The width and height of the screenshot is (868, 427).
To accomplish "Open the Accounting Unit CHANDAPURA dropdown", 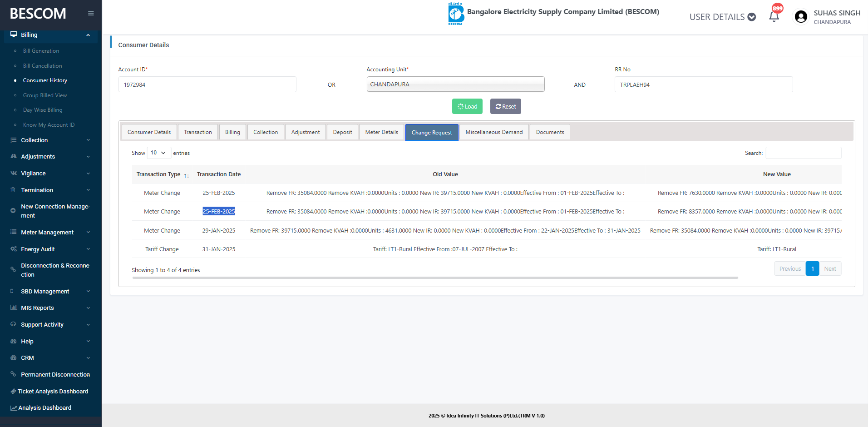I will [455, 84].
